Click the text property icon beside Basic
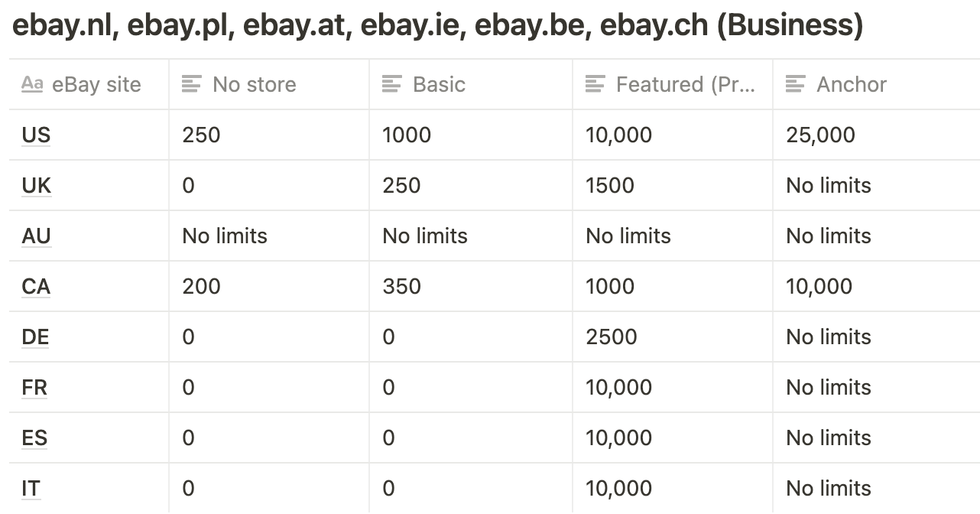This screenshot has width=980, height=514. point(391,83)
